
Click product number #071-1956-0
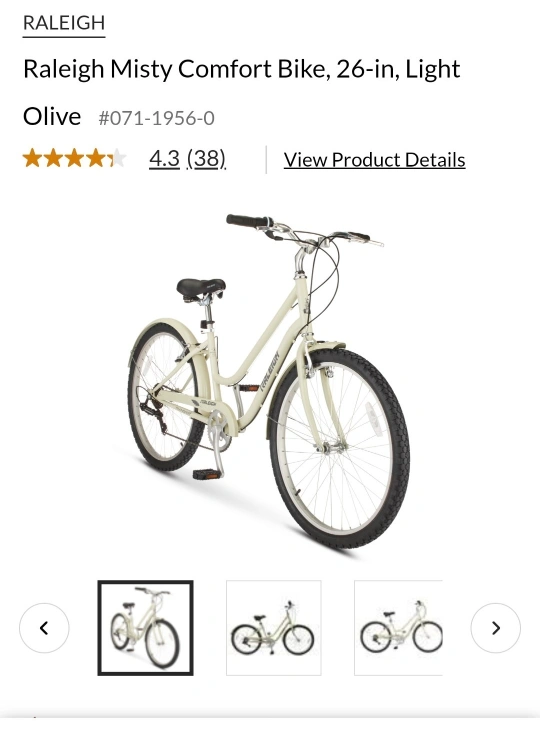pos(156,118)
